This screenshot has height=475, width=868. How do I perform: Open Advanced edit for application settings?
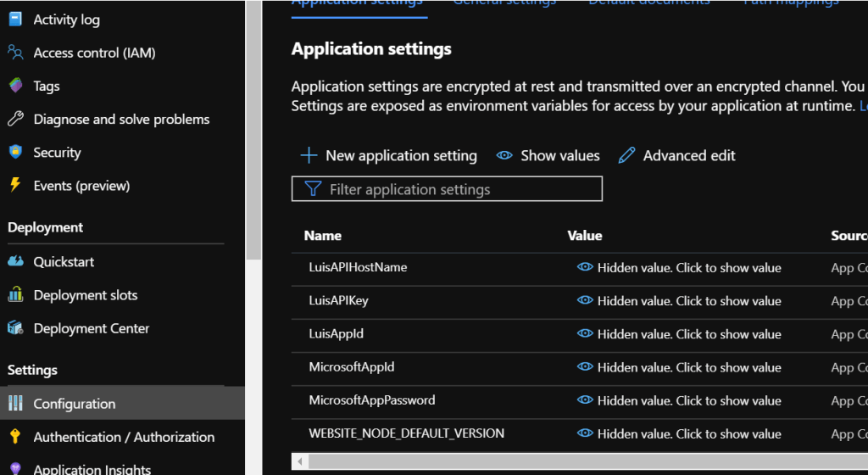(x=676, y=155)
